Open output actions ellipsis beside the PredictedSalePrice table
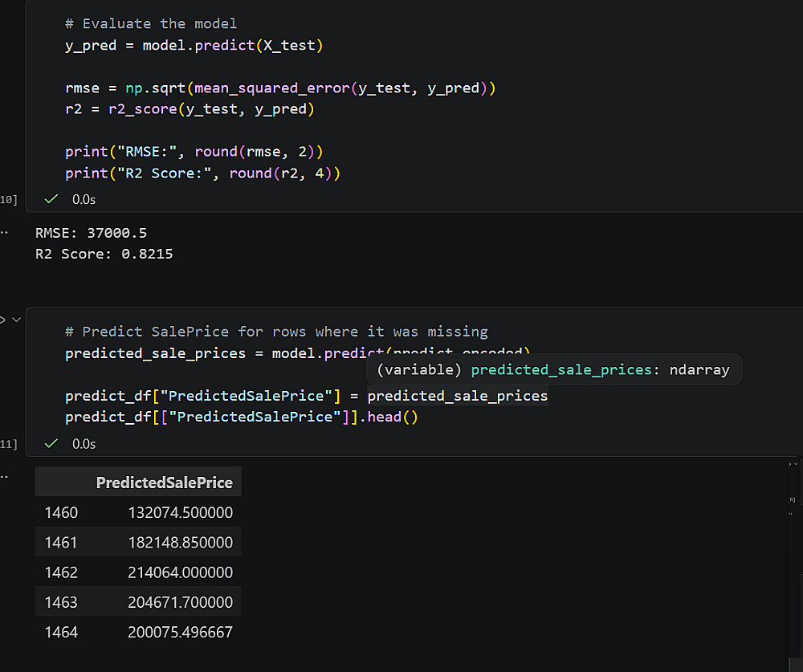This screenshot has width=803, height=672. point(5,476)
